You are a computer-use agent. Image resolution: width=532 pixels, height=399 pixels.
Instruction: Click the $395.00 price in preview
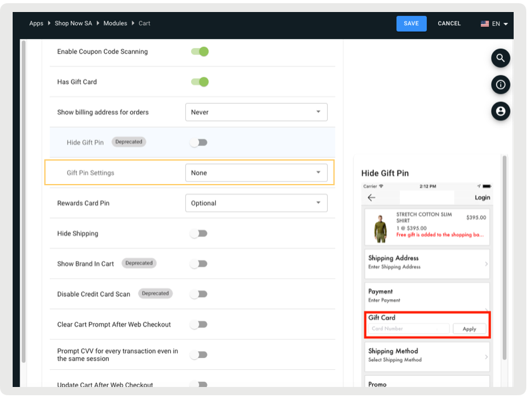coord(476,218)
